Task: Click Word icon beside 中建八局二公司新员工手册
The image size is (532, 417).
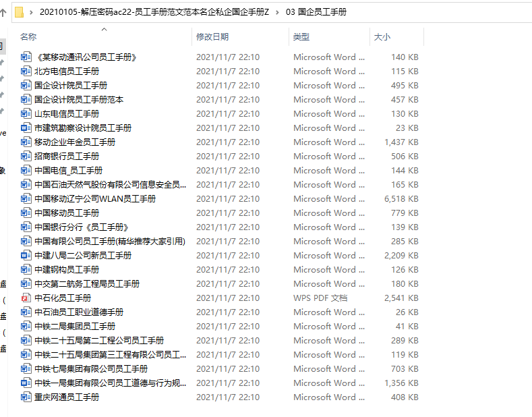Action: [x=26, y=255]
